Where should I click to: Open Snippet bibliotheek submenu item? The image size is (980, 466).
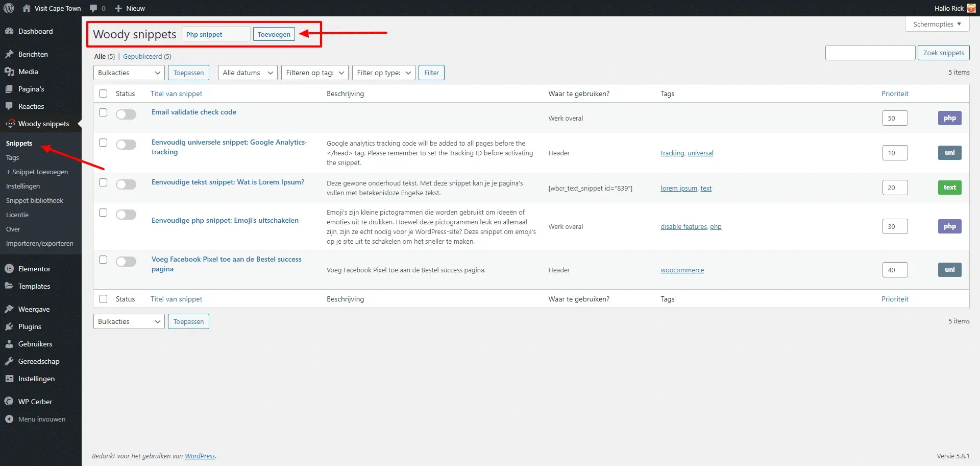[x=35, y=200]
